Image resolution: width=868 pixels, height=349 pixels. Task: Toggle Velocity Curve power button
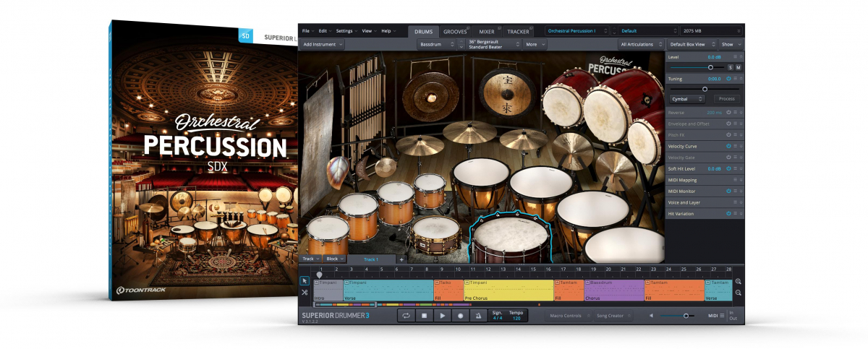click(x=728, y=146)
